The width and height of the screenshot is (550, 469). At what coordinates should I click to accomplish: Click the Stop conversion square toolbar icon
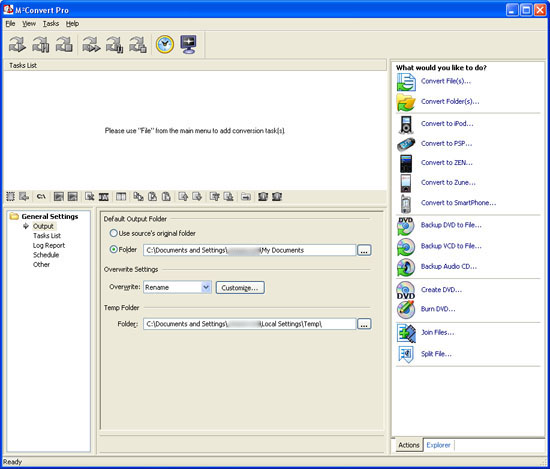pos(64,45)
